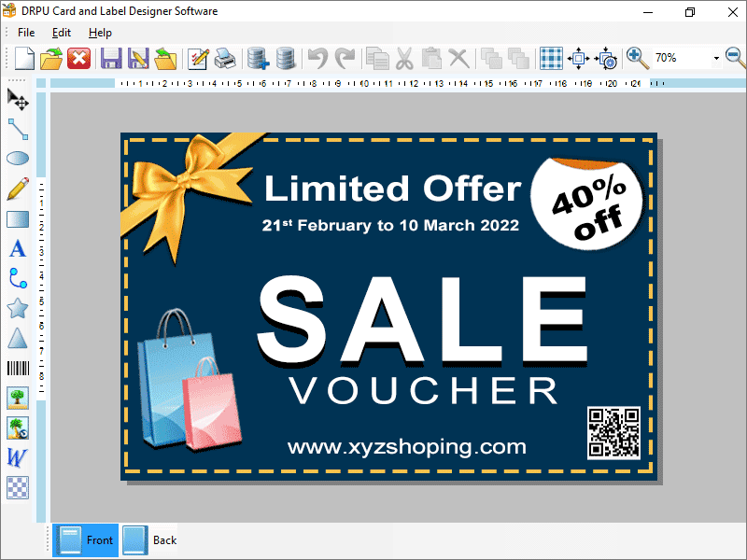Redo the last undone action
Image resolution: width=747 pixels, height=560 pixels.
[345, 59]
